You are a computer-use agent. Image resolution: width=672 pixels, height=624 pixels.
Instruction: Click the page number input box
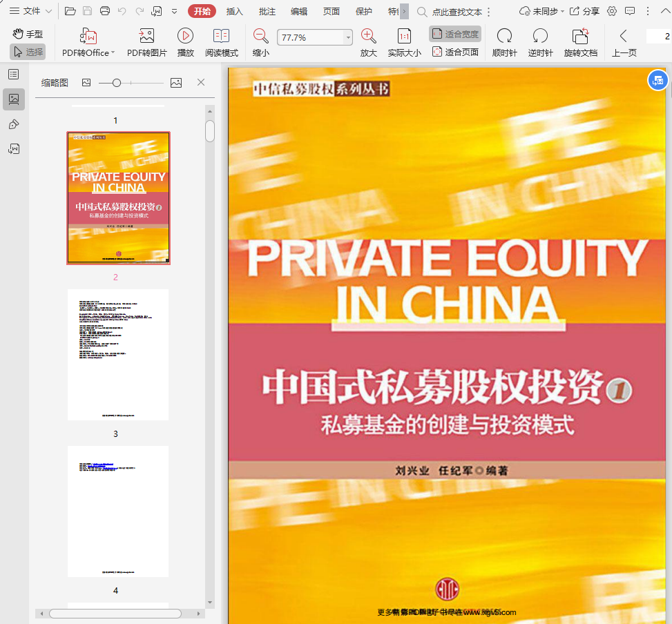coord(659,37)
